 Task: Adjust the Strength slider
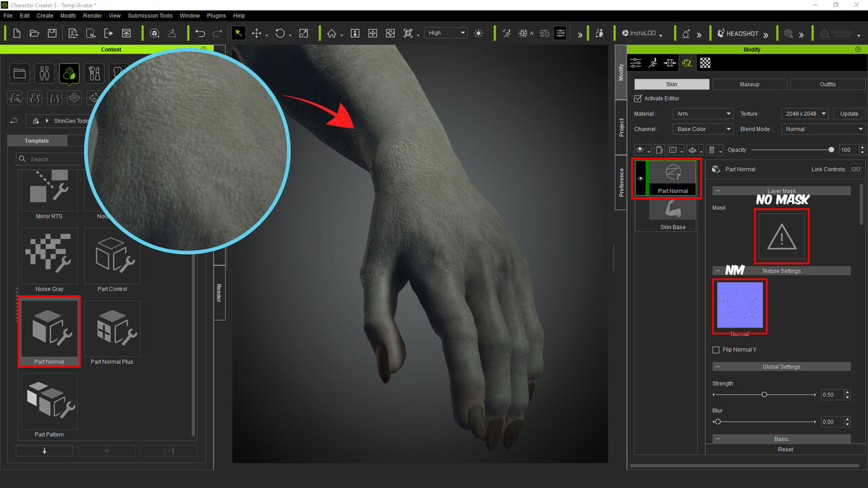click(x=764, y=394)
